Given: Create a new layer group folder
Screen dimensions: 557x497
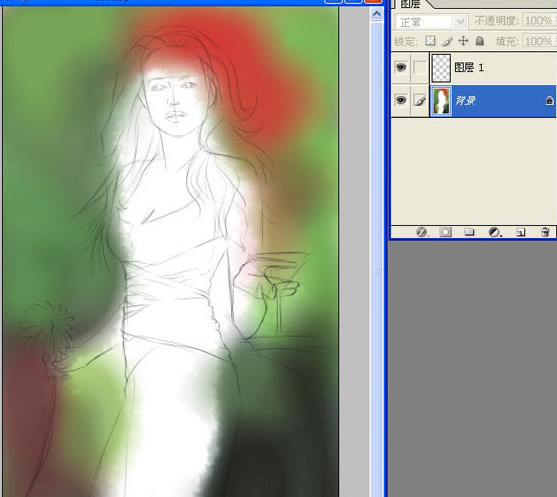Looking at the screenshot, I should pyautogui.click(x=469, y=232).
